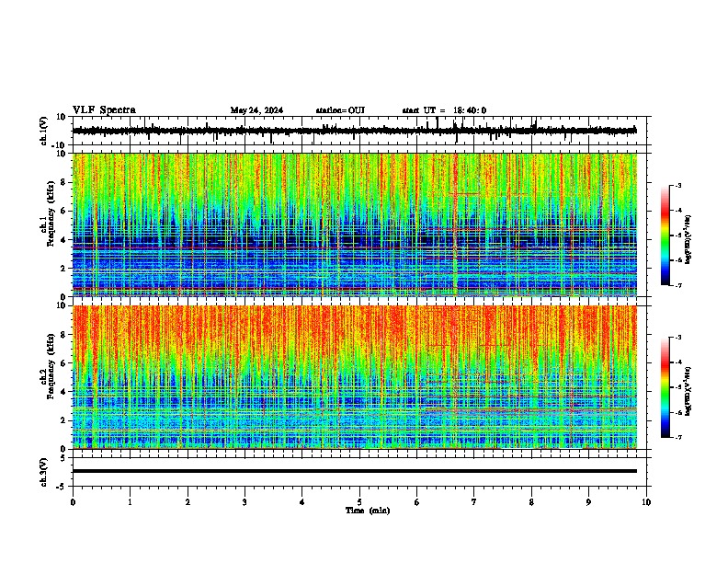Select the "station=OUI" header text
Screen dimensions: 728x563
click(x=340, y=110)
